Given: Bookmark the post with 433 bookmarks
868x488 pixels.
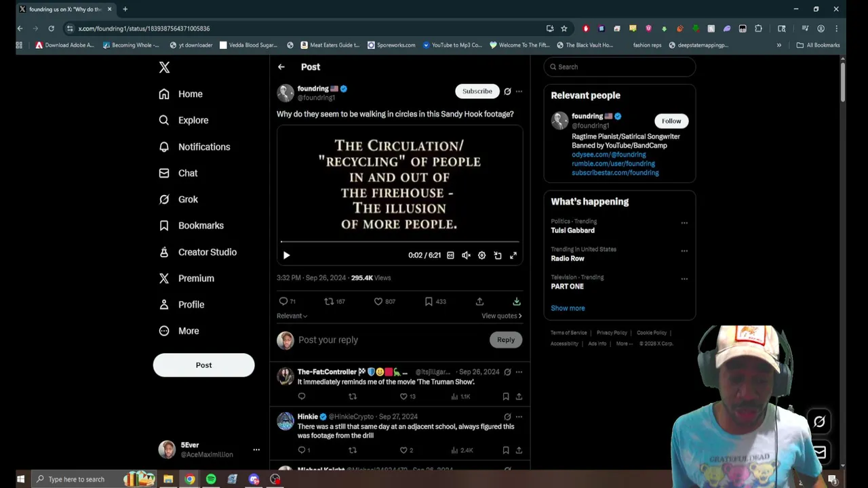Looking at the screenshot, I should click(x=435, y=302).
